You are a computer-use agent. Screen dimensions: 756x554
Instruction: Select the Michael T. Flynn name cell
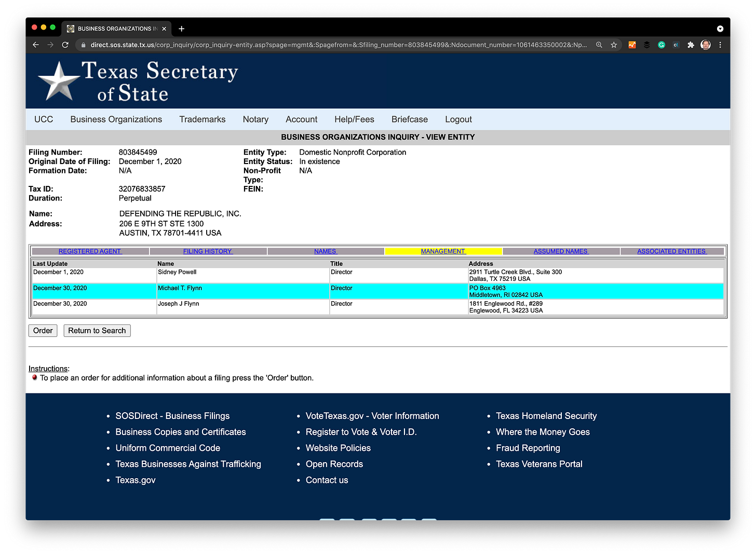pos(243,291)
